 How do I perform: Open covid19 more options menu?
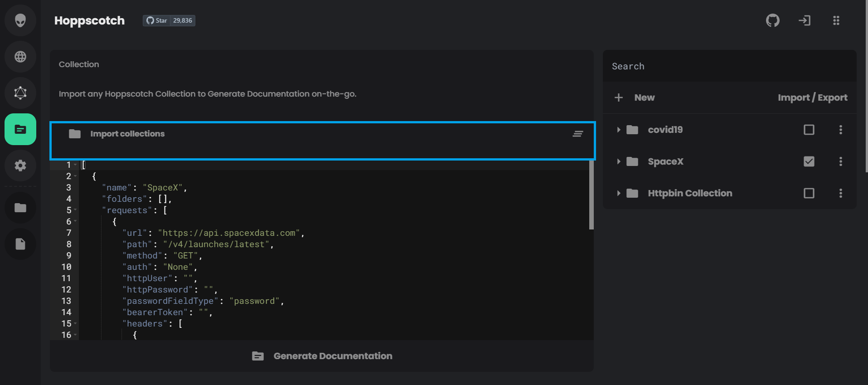841,130
